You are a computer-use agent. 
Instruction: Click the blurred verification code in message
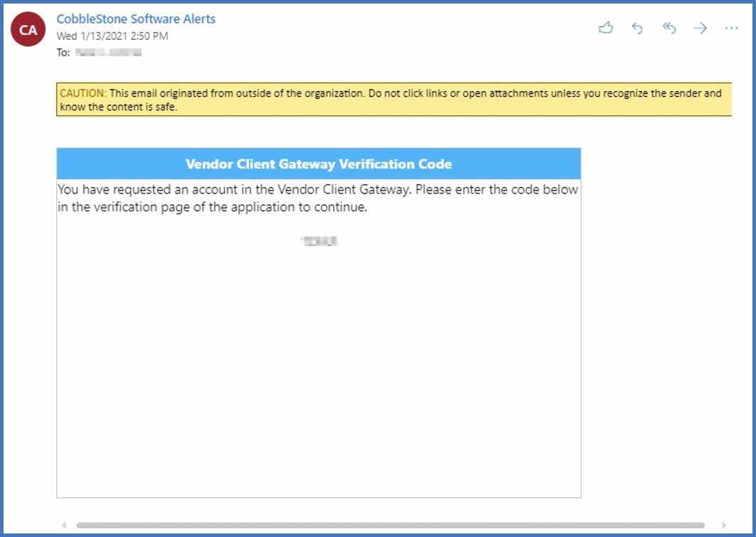tap(319, 241)
